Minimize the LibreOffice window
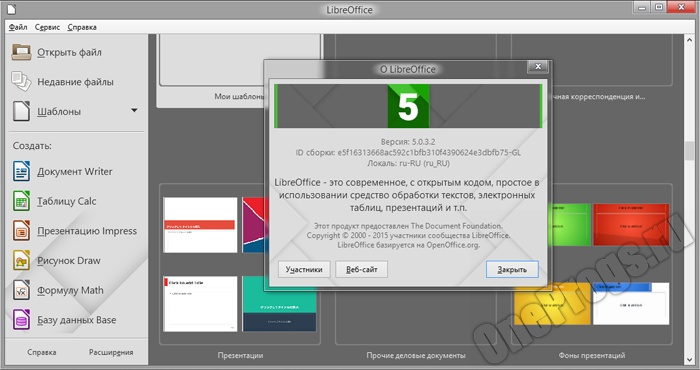This screenshot has height=370, width=700. point(642,7)
